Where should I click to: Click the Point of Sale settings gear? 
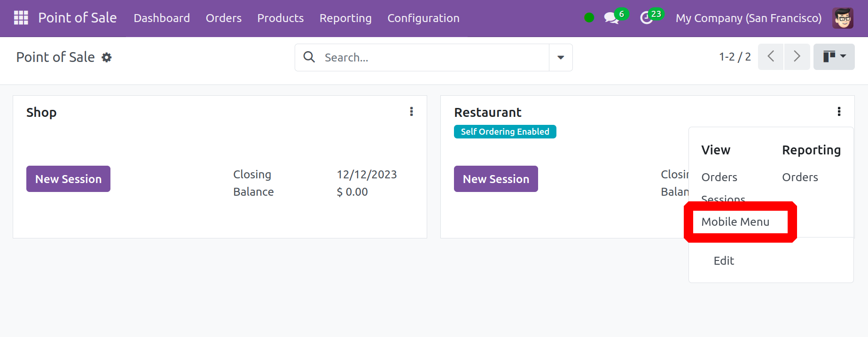tap(107, 57)
